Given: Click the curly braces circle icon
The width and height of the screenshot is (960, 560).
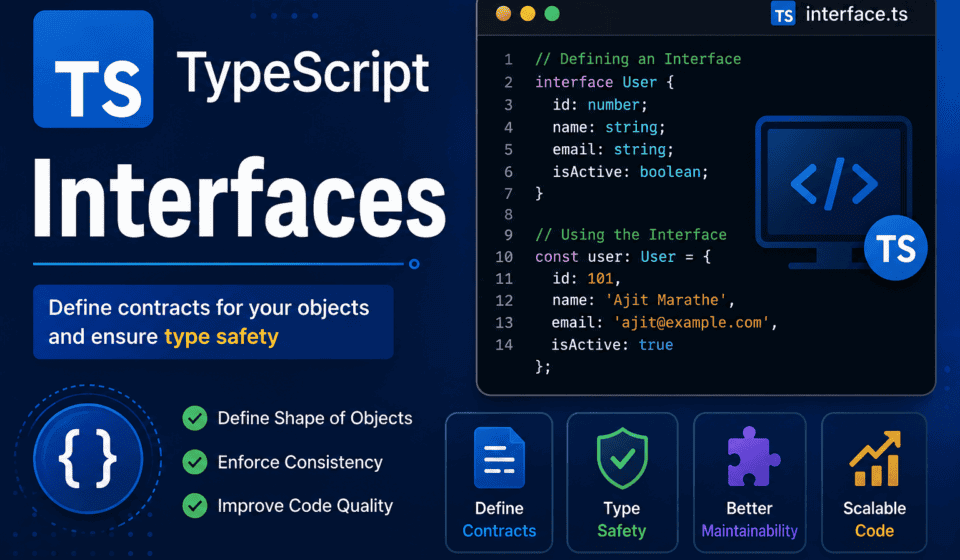Looking at the screenshot, I should (x=88, y=458).
